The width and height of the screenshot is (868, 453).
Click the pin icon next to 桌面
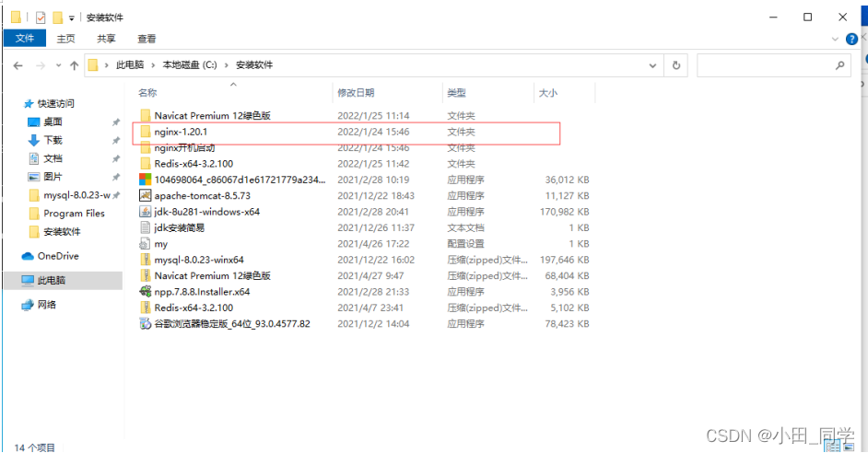point(116,122)
